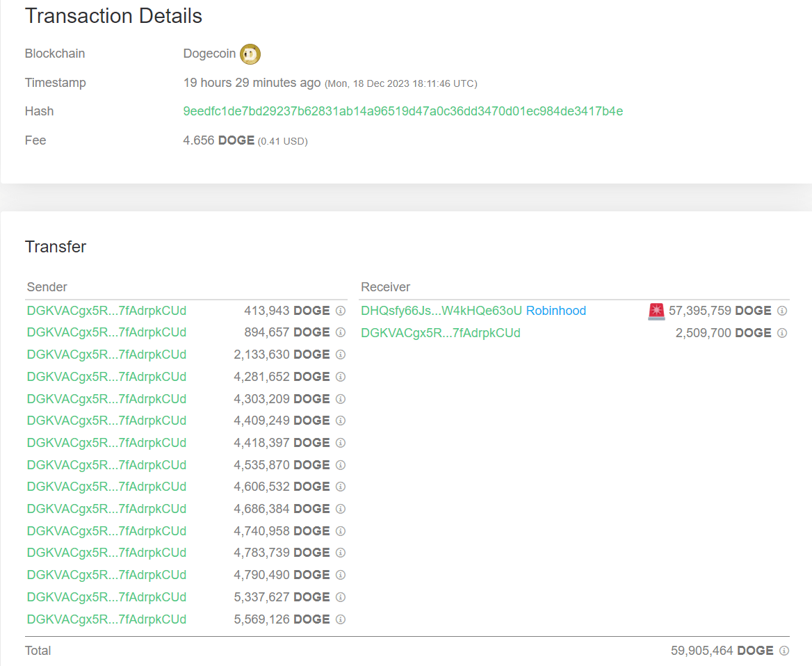Image resolution: width=812 pixels, height=666 pixels.
Task: Click info icon beside 5,569,126 DOGE
Action: click(x=341, y=619)
